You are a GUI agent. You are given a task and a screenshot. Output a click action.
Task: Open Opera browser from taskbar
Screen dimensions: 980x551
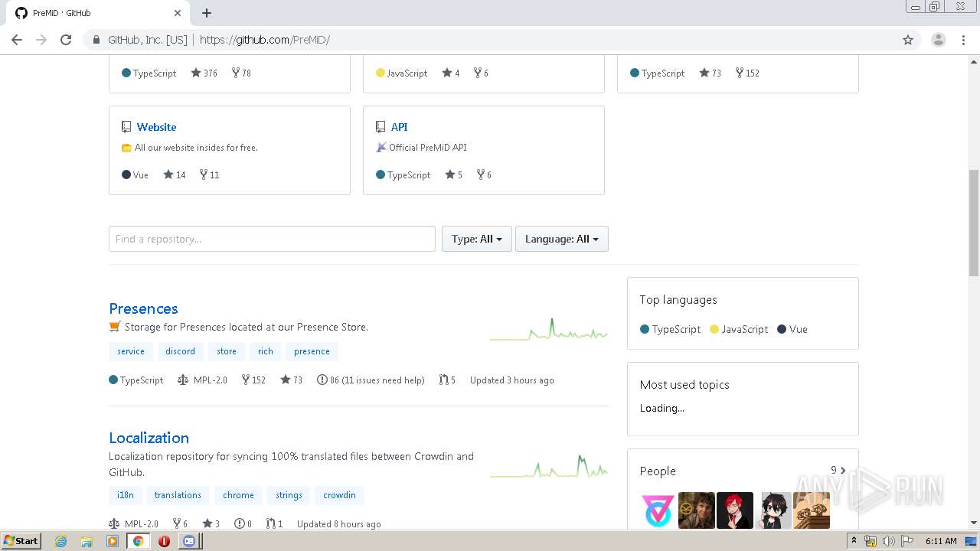tap(164, 541)
